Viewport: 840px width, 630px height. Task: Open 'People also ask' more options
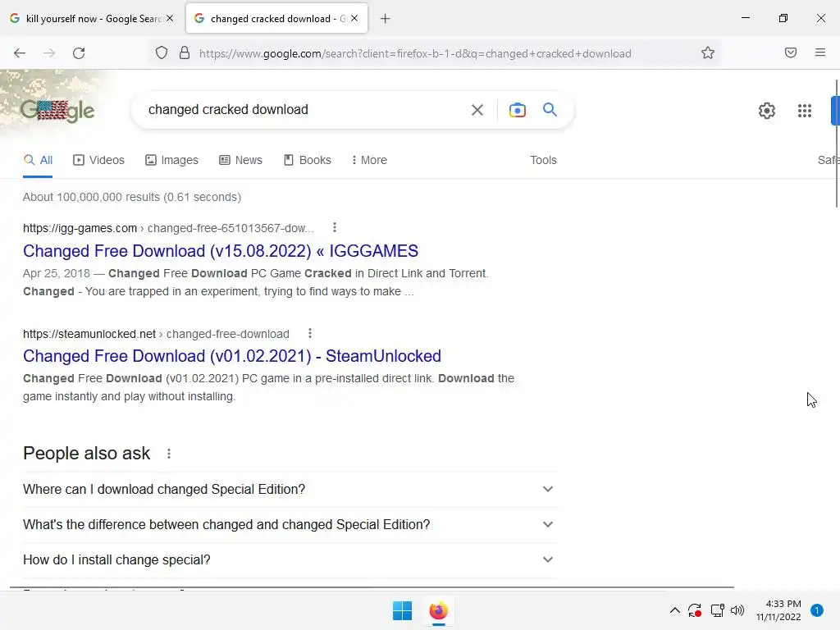[x=169, y=454]
